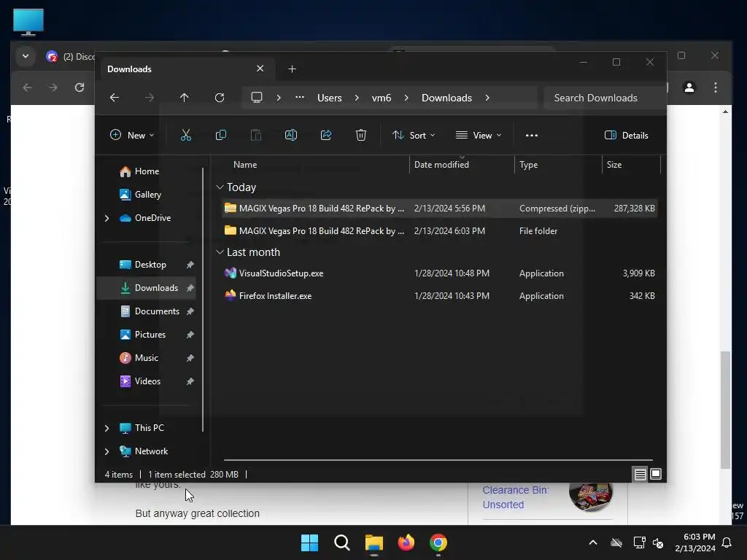This screenshot has height=560, width=747.
Task: Collapse the Last month group
Action: (x=220, y=252)
